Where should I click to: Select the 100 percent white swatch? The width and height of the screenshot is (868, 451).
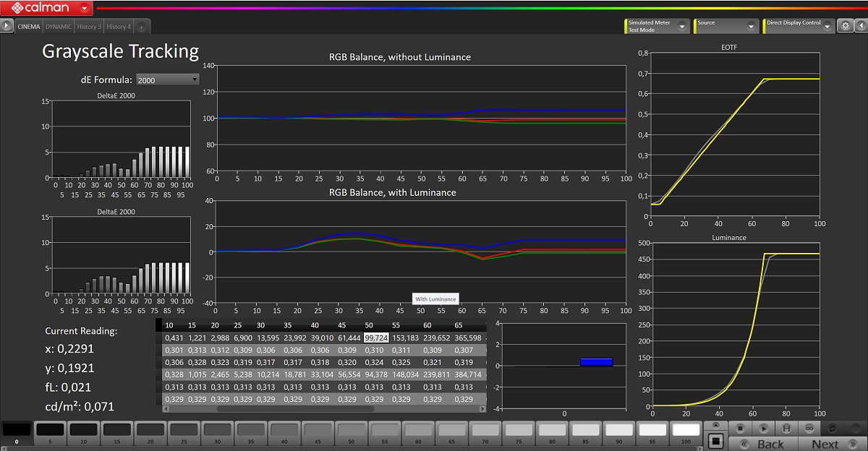pyautogui.click(x=686, y=431)
